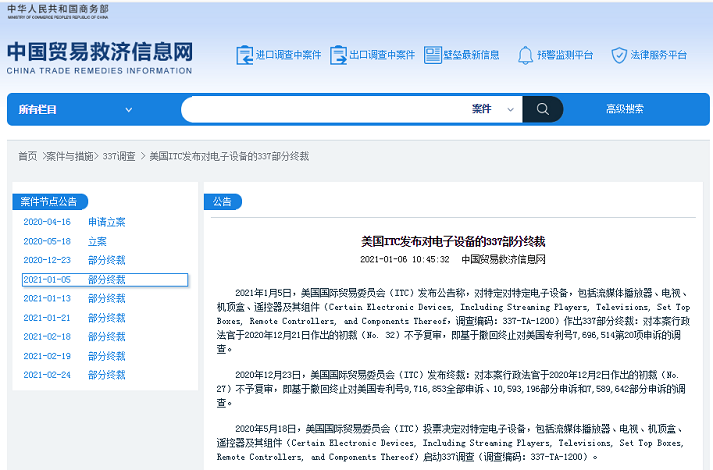Expand the 所有栏目 dropdown
This screenshot has height=470, width=713.
[75, 110]
